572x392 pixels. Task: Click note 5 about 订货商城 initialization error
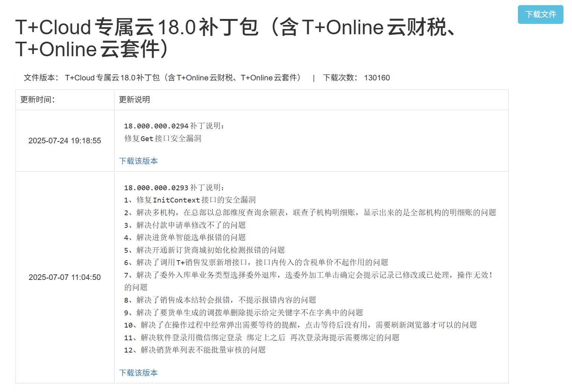pos(204,250)
